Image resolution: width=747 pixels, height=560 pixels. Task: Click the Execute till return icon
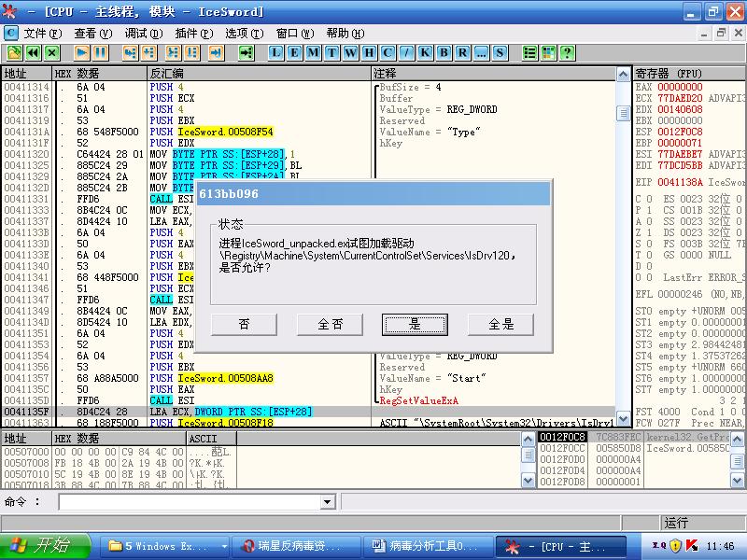pos(216,53)
